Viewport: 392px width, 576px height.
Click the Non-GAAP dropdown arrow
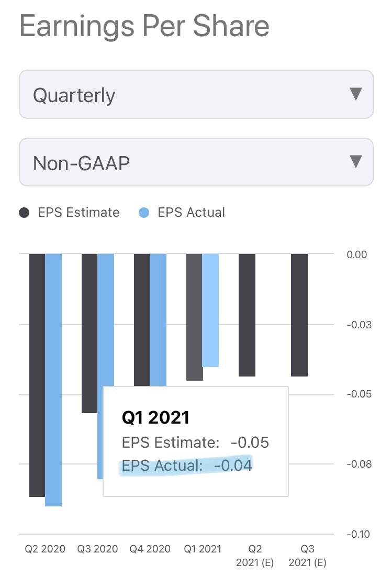[x=355, y=161]
